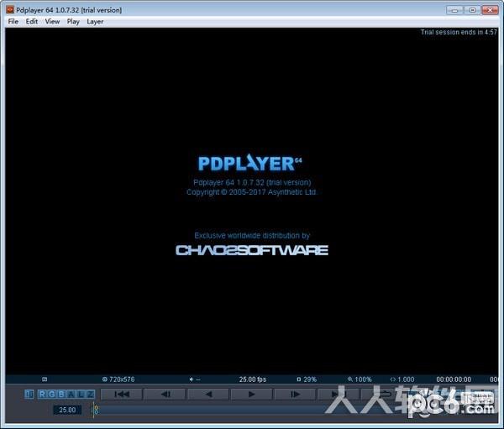Viewport: 504px width, 429px height.
Task: Toggle the A alpha channel button
Action: click(71, 394)
